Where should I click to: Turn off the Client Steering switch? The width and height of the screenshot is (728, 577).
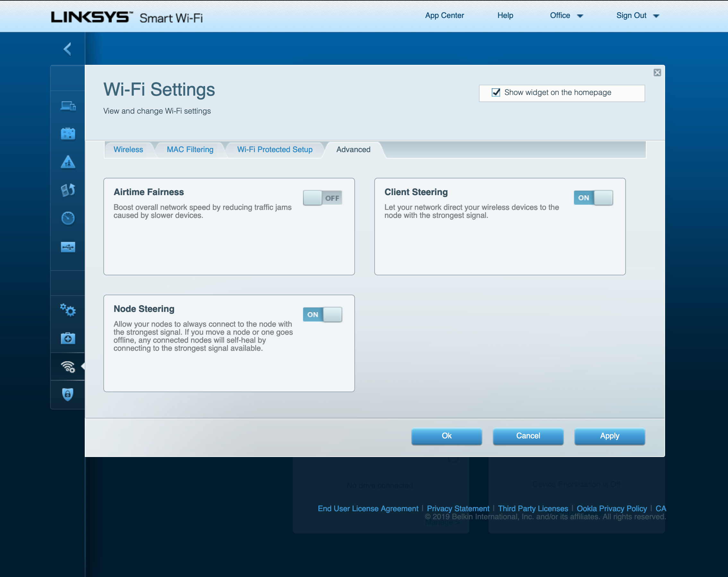coord(593,198)
